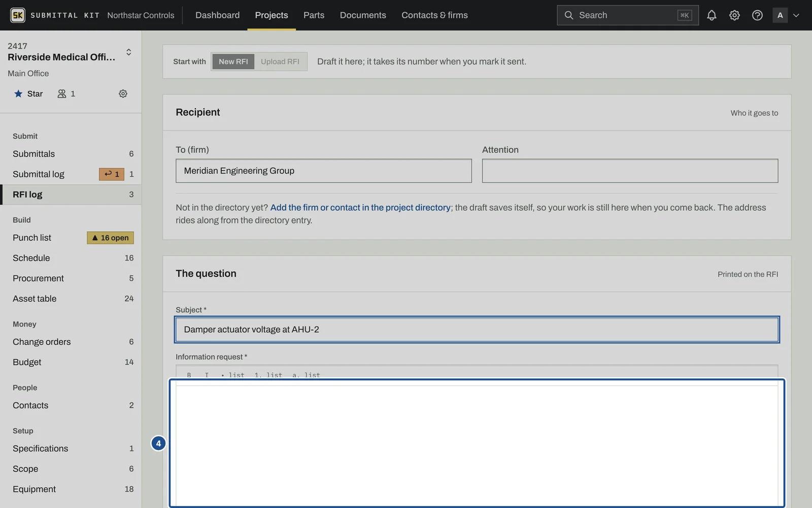The width and height of the screenshot is (812, 508).
Task: Go to the Dashboard tab
Action: [x=218, y=15]
